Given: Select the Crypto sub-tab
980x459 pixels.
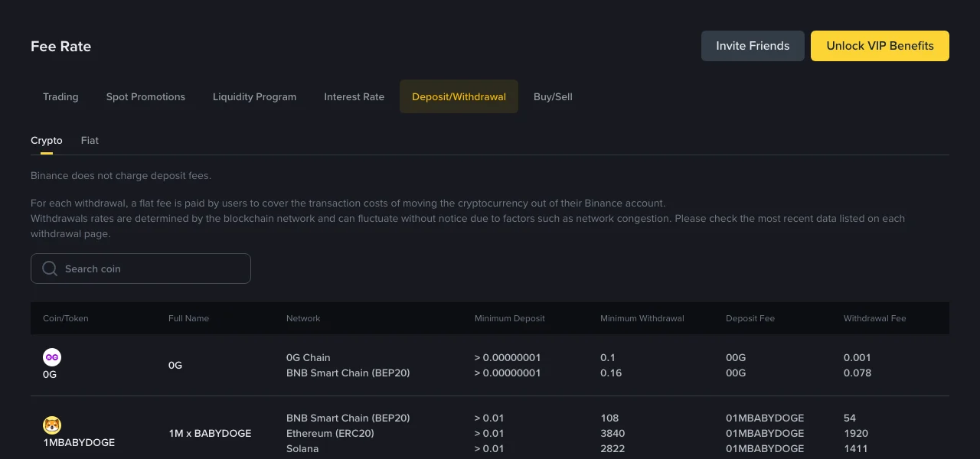Looking at the screenshot, I should coord(47,141).
